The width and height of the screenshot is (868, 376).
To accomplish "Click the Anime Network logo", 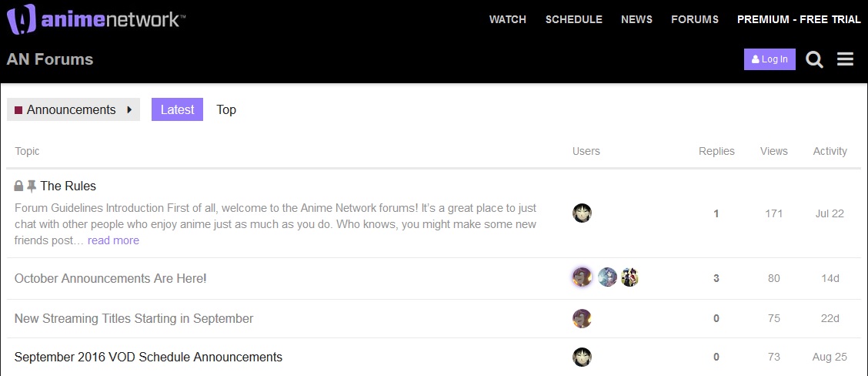I will pos(95,19).
